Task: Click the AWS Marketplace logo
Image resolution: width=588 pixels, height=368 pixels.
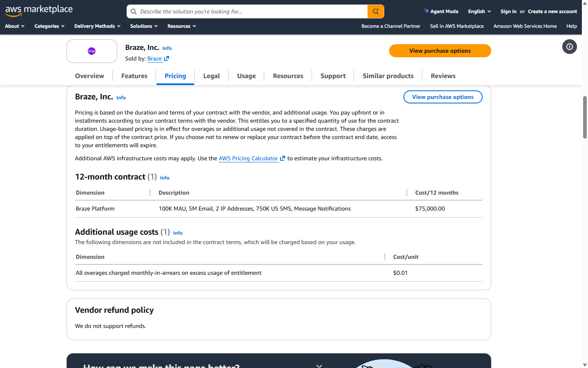Action: click(39, 11)
